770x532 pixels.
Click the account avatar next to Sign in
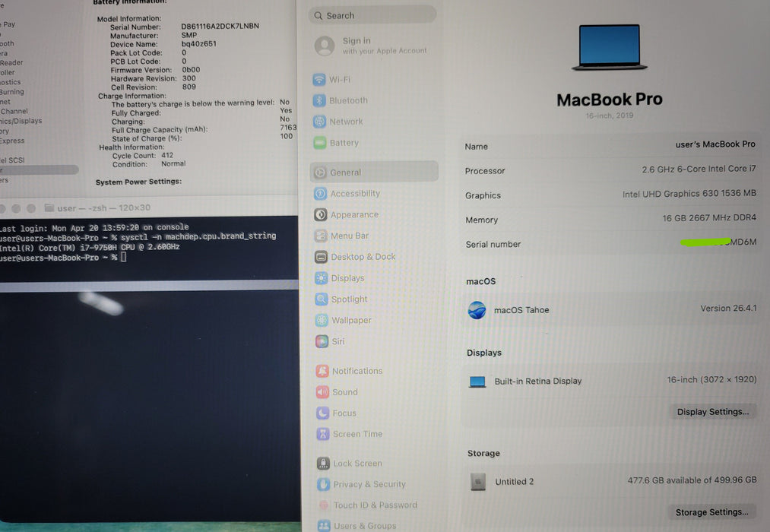point(325,46)
